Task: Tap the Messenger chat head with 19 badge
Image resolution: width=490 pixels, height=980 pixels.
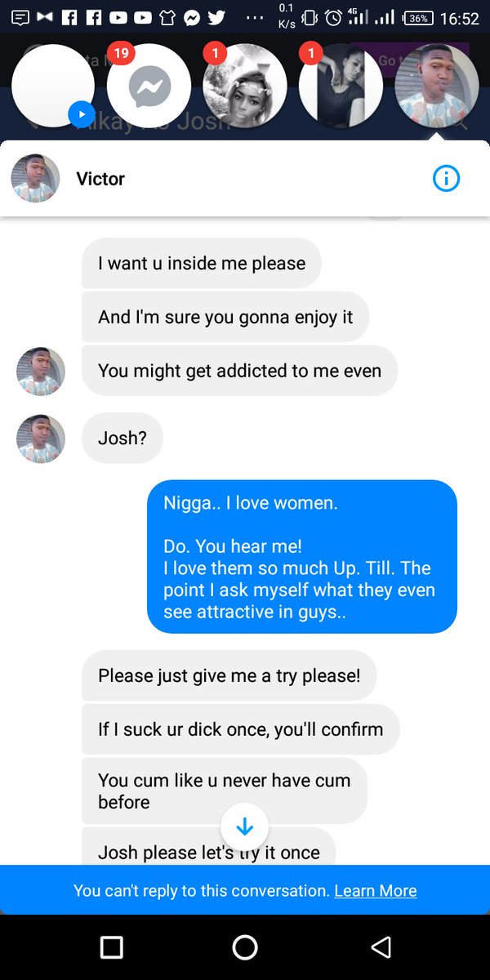Action: point(149,87)
